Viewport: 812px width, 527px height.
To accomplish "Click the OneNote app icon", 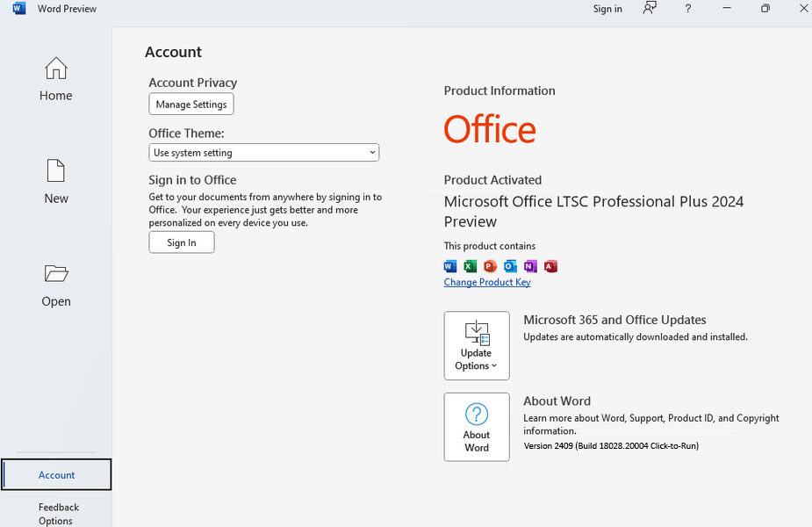I will (x=530, y=266).
